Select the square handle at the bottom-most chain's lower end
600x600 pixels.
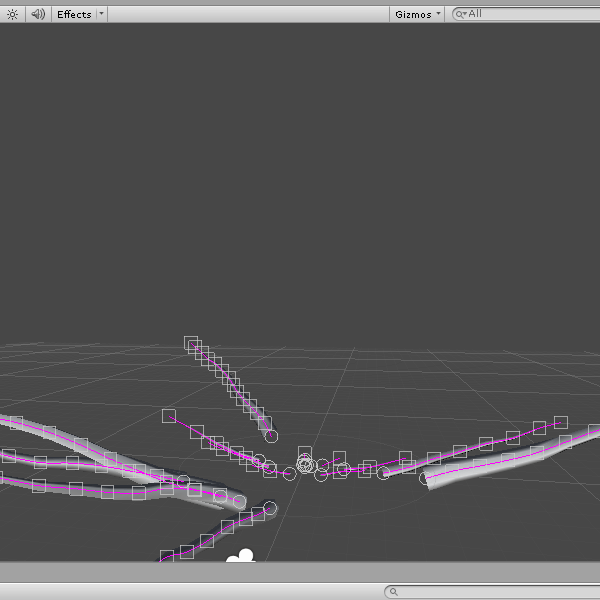pos(166,555)
